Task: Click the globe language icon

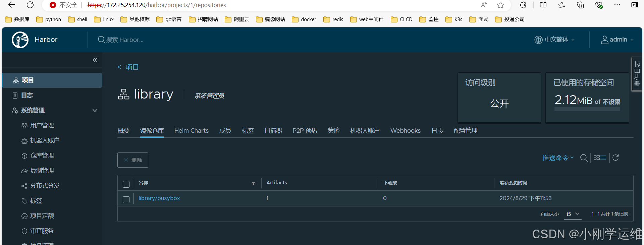Action: click(538, 40)
